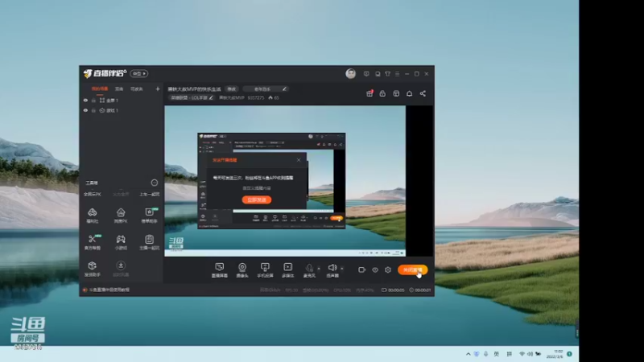Open the 福利社 tool in the toolbox
The height and width of the screenshot is (362, 644).
(x=93, y=215)
